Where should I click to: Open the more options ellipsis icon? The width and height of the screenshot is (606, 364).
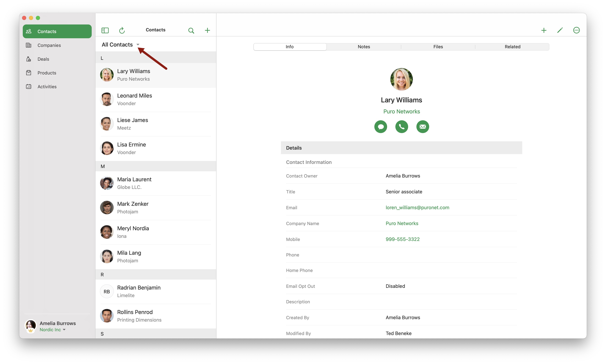[576, 30]
